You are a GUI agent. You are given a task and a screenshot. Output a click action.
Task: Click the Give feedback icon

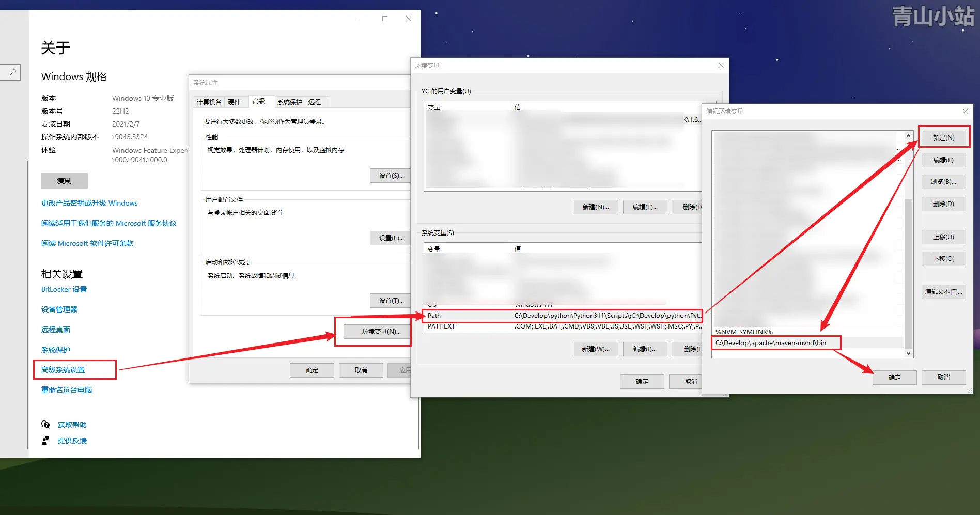[x=45, y=441]
